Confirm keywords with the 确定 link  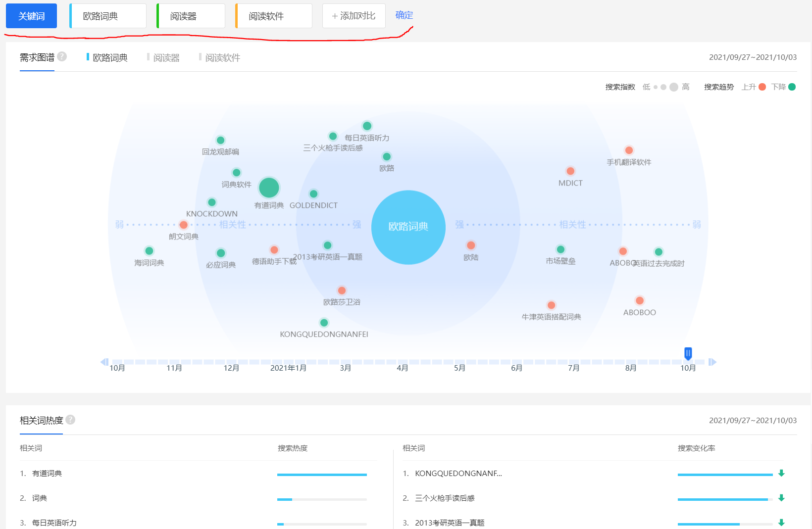[404, 15]
